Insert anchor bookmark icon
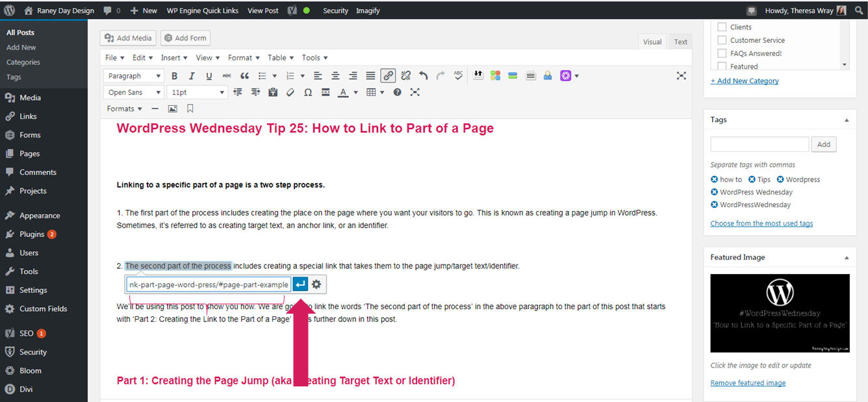This screenshot has width=868, height=402. 190,108
